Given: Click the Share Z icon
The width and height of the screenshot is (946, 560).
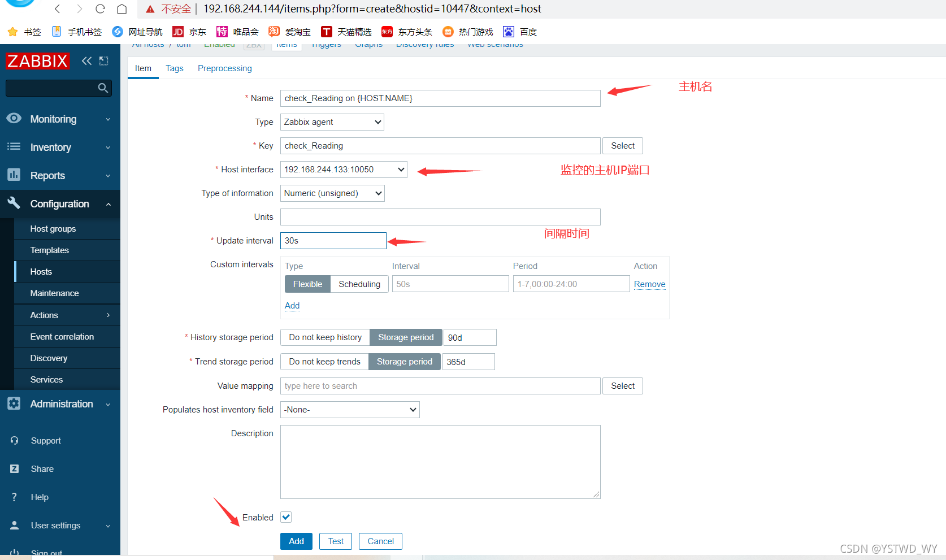Looking at the screenshot, I should pos(15,468).
